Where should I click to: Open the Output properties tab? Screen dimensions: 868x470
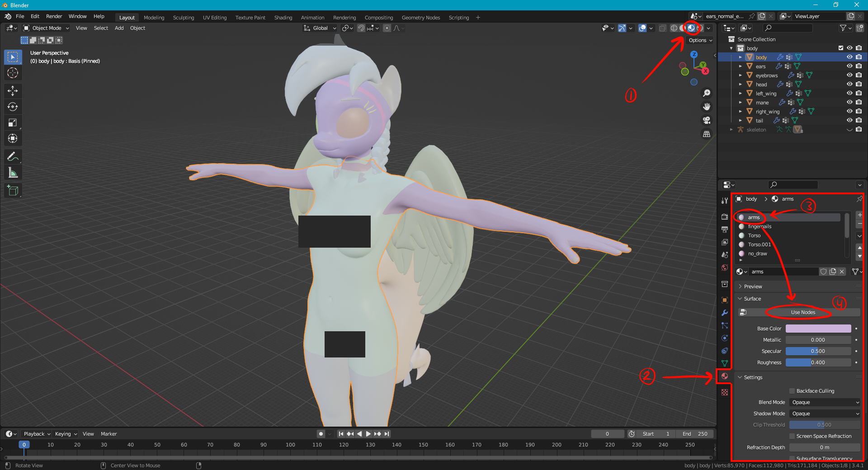click(725, 230)
